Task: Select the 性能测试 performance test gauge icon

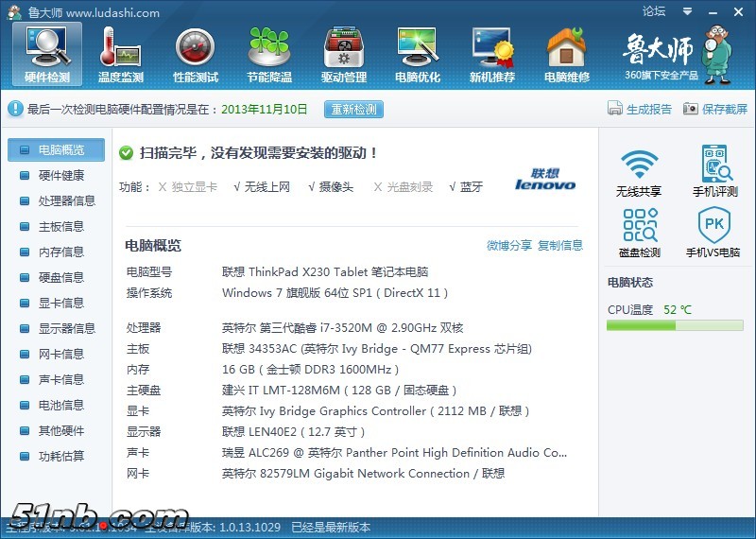Action: coord(195,53)
